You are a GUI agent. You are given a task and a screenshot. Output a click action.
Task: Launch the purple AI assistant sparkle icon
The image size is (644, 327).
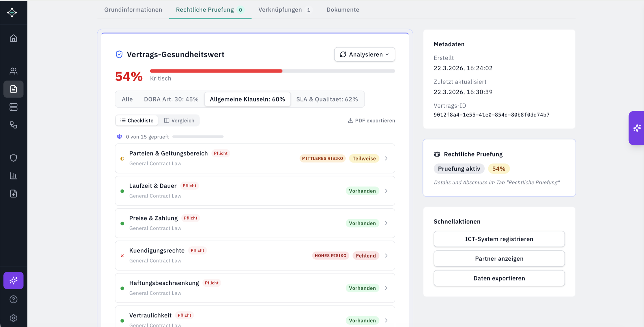(13, 280)
